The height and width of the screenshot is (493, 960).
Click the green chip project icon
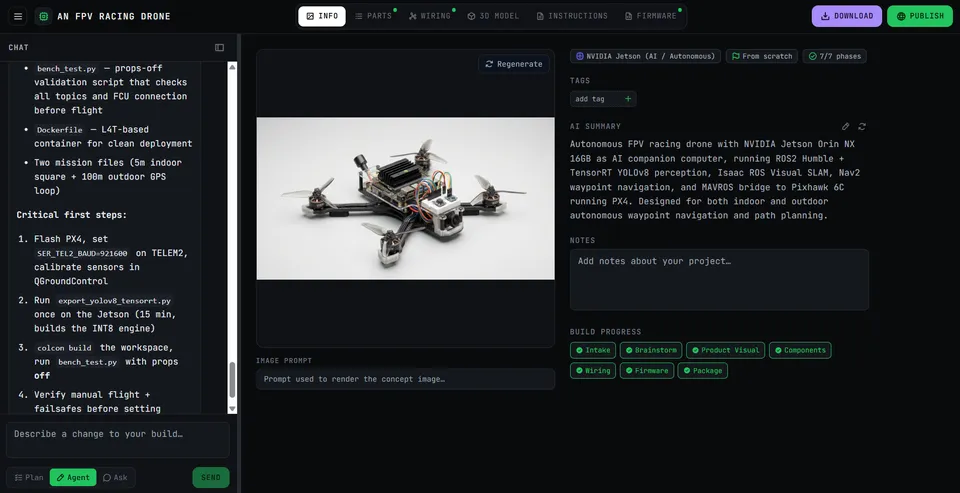tap(43, 17)
